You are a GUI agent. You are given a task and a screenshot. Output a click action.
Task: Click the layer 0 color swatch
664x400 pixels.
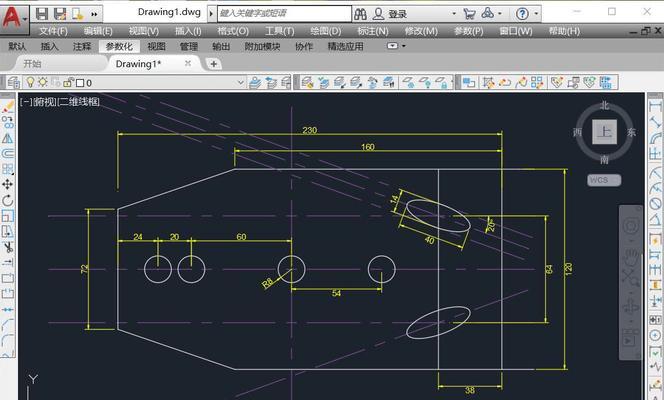tap(80, 83)
